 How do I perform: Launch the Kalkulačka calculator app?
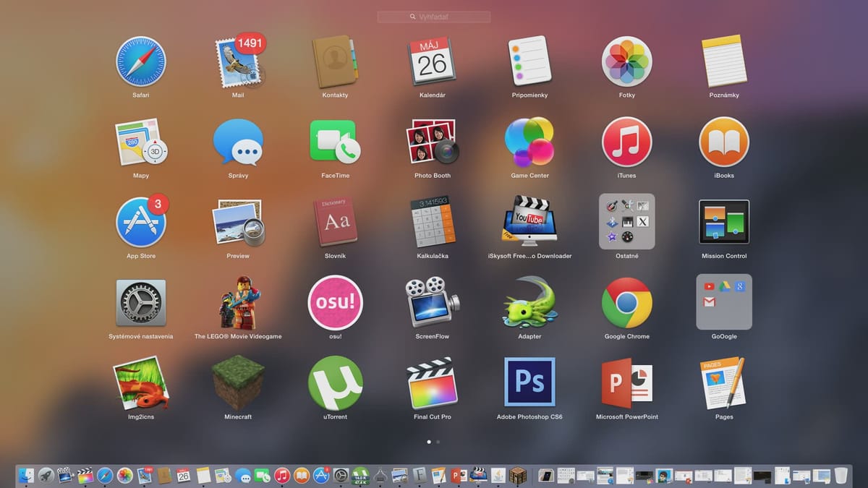coord(433,223)
